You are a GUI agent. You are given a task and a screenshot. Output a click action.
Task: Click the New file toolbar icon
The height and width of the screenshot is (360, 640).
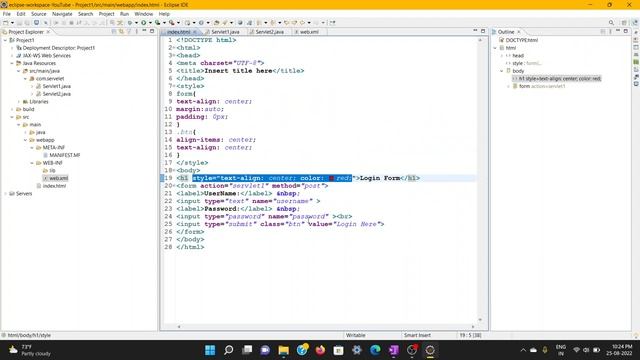point(6,23)
